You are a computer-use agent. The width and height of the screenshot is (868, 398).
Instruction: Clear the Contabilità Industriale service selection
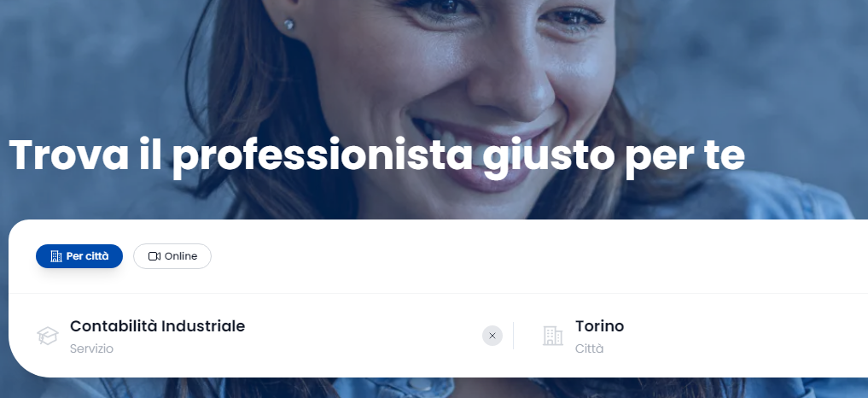click(492, 336)
